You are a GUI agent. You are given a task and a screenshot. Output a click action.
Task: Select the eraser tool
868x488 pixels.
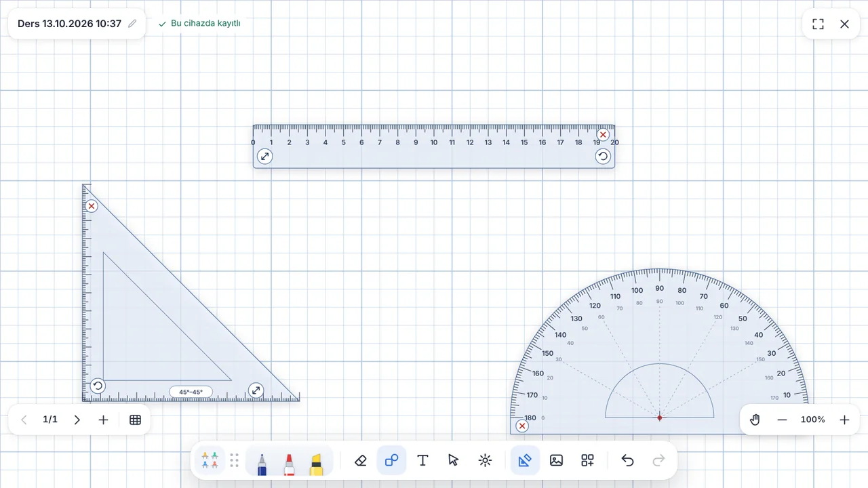point(361,461)
